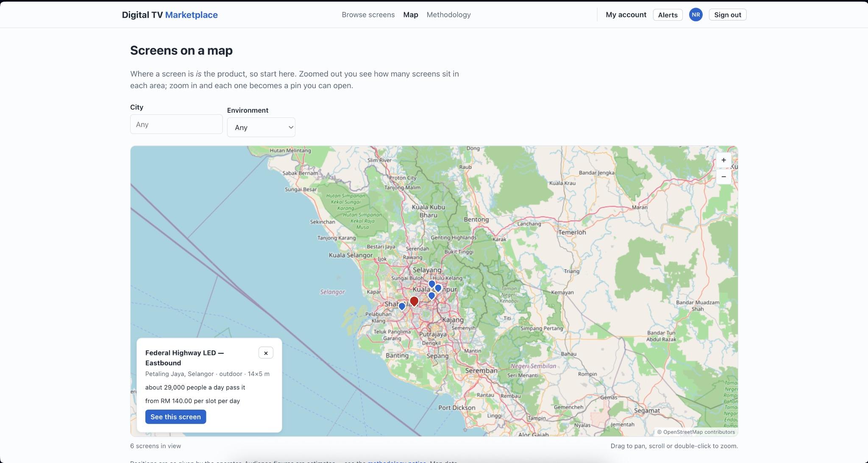
Task: Open the blue pin beside Hulu Kelang label
Action: pyautogui.click(x=431, y=284)
